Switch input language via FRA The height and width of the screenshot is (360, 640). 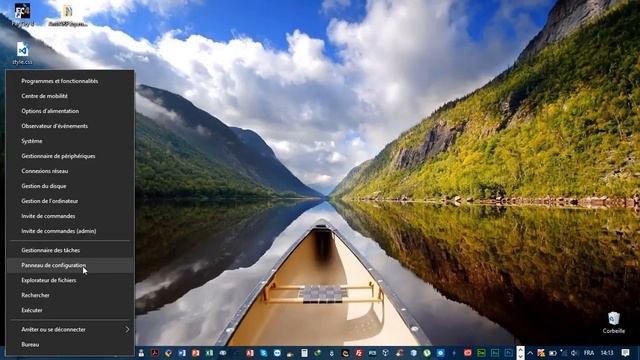[x=589, y=353]
